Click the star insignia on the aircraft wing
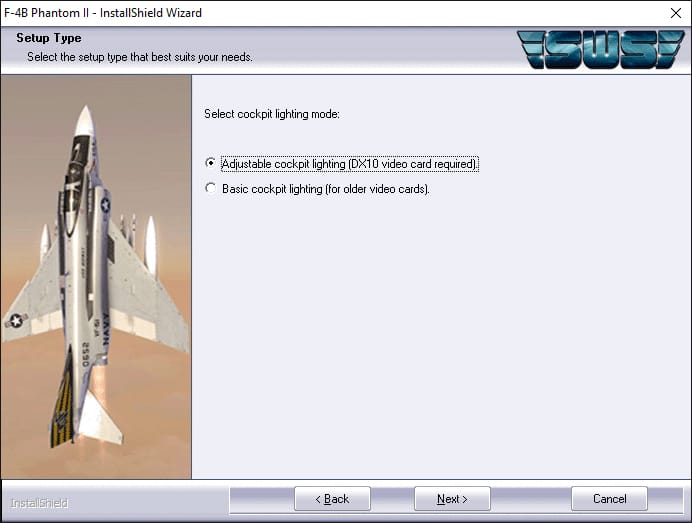This screenshot has height=523, width=692. point(15,321)
